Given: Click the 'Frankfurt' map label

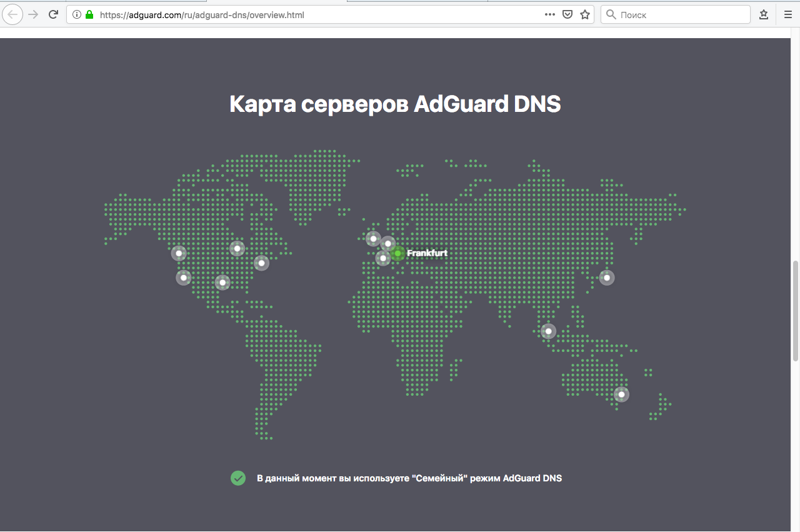Looking at the screenshot, I should [427, 253].
